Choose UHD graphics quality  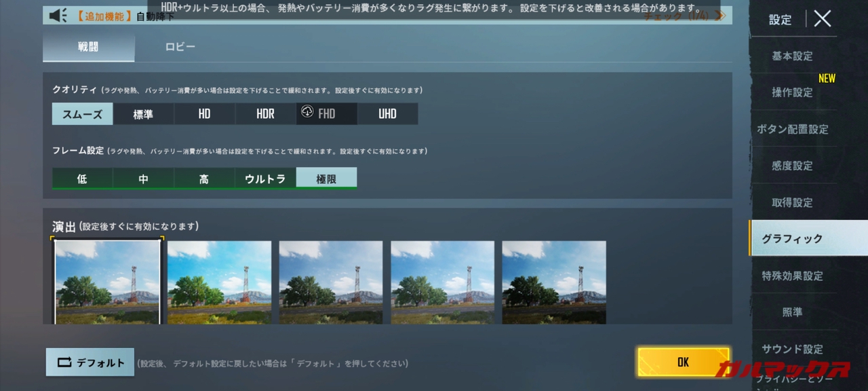coord(387,114)
